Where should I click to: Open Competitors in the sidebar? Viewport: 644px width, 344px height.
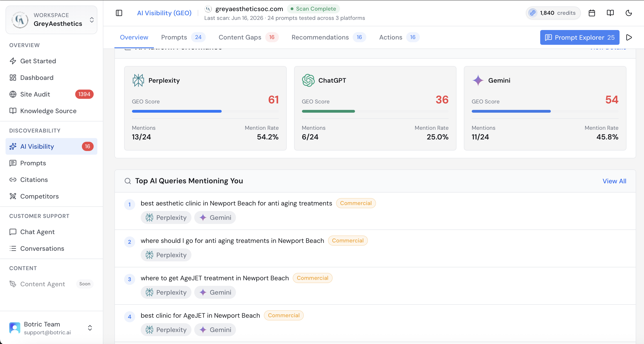51,196
